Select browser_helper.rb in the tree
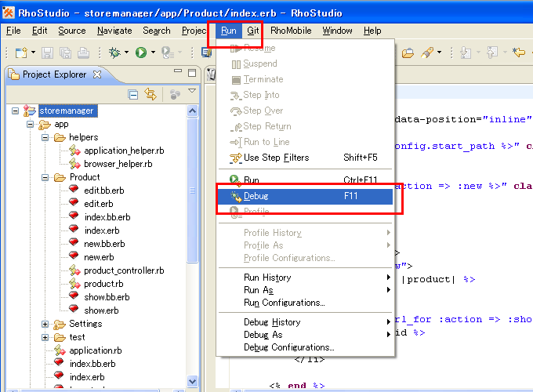This screenshot has height=392, width=533. coord(118,164)
